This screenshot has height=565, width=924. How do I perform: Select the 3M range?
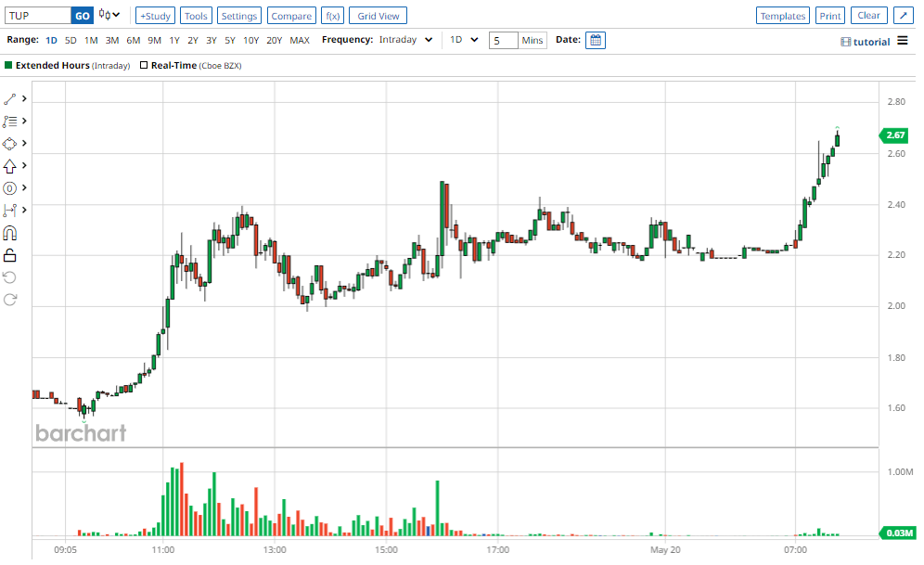[112, 40]
